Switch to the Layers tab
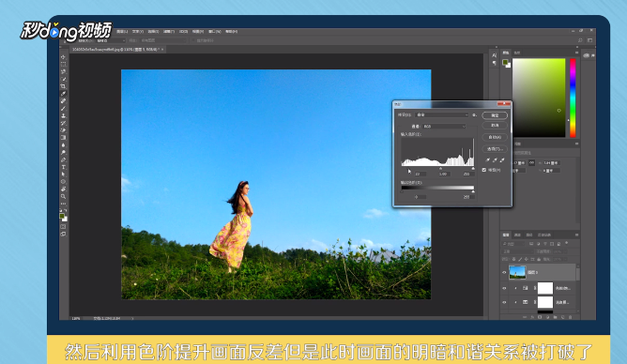The width and height of the screenshot is (627, 364). 506,235
